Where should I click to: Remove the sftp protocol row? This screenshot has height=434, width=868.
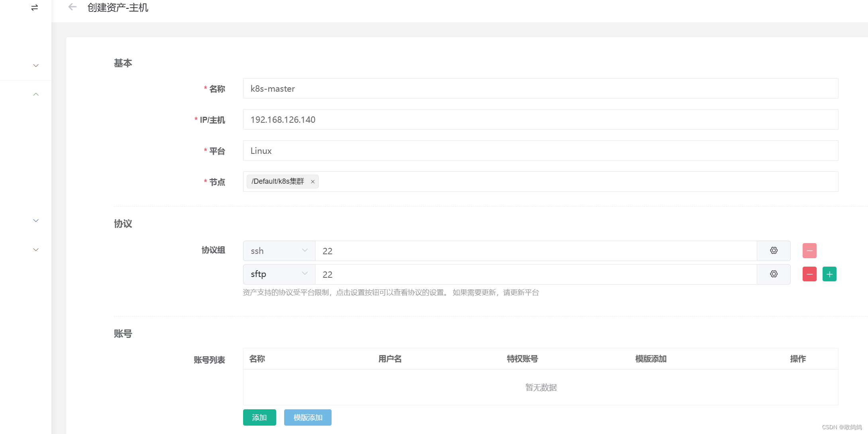(x=809, y=274)
